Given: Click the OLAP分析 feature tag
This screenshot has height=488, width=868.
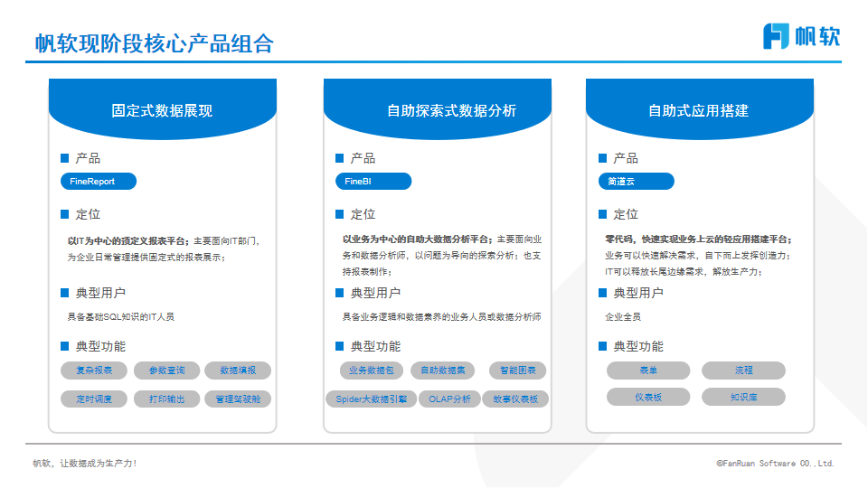Looking at the screenshot, I should click(x=449, y=399).
